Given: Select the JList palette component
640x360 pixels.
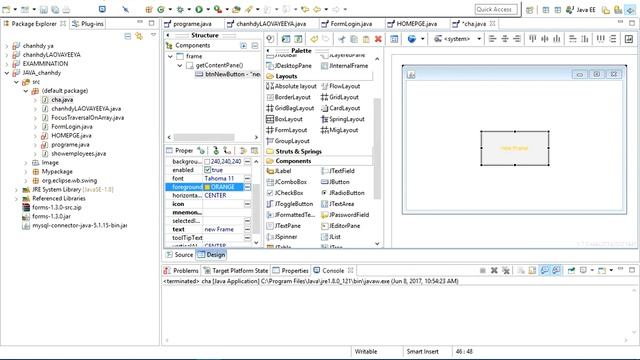Looking at the screenshot, I should pyautogui.click(x=331, y=237).
